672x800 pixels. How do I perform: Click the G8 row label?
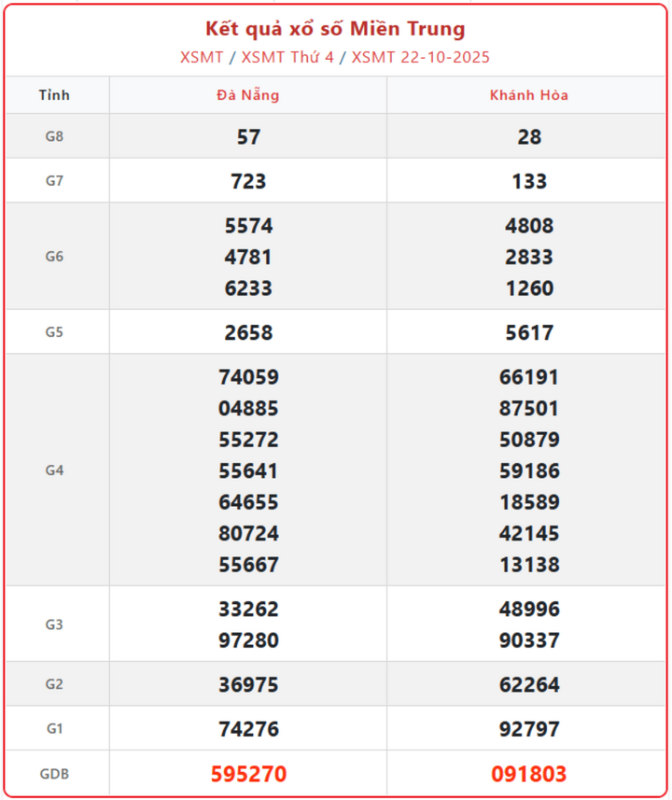[x=55, y=136]
